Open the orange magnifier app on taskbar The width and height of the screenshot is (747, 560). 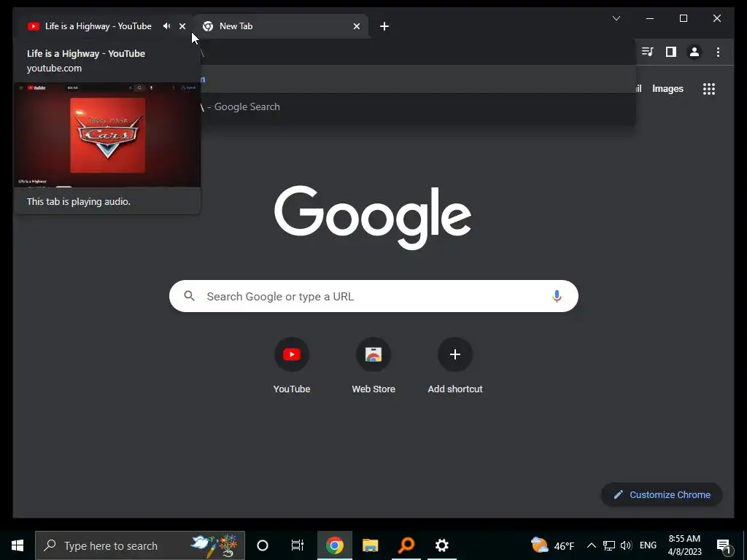point(406,545)
